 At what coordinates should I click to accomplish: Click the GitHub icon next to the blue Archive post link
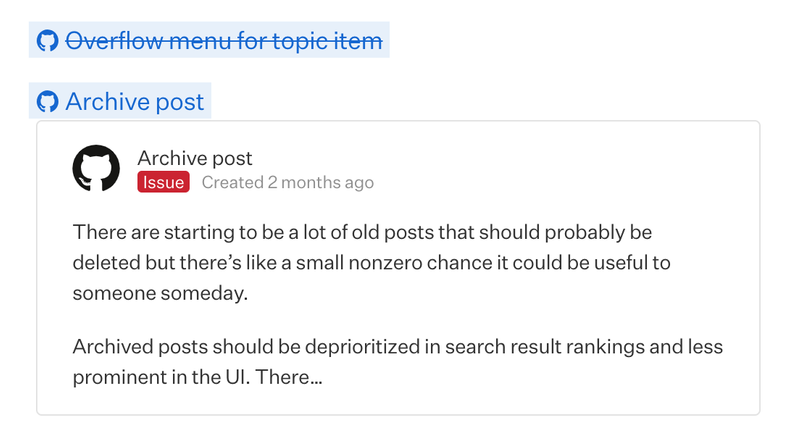click(x=47, y=101)
